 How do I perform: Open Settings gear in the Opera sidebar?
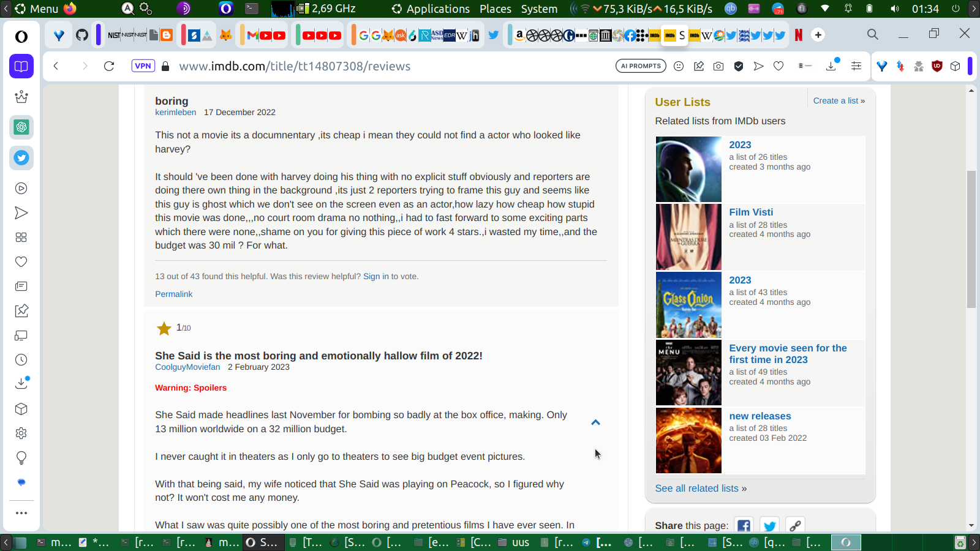tap(21, 433)
